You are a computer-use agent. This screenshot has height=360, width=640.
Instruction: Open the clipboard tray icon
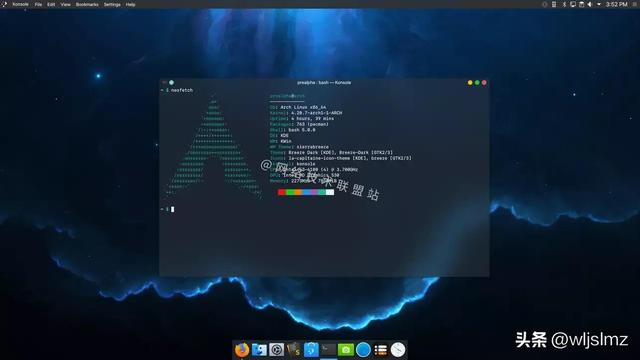pos(582,4)
